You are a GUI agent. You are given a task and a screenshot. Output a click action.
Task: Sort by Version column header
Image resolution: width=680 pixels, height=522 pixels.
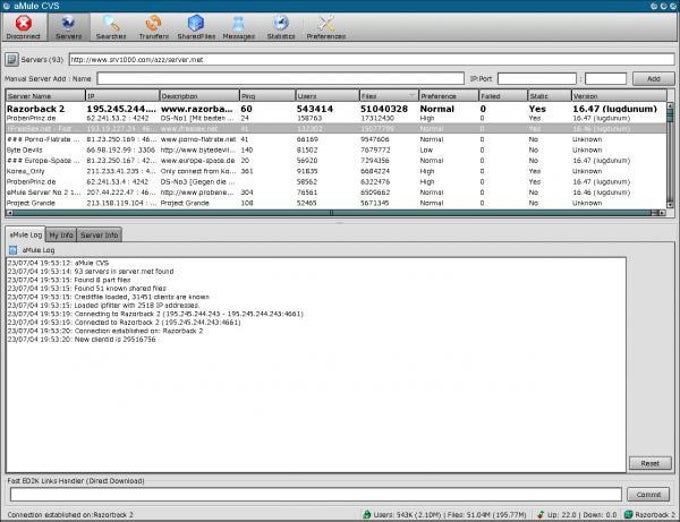point(619,96)
